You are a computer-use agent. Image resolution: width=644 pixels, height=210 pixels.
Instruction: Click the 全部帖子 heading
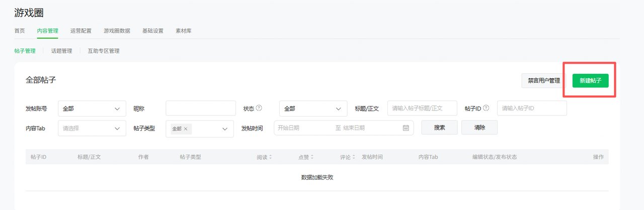click(41, 80)
